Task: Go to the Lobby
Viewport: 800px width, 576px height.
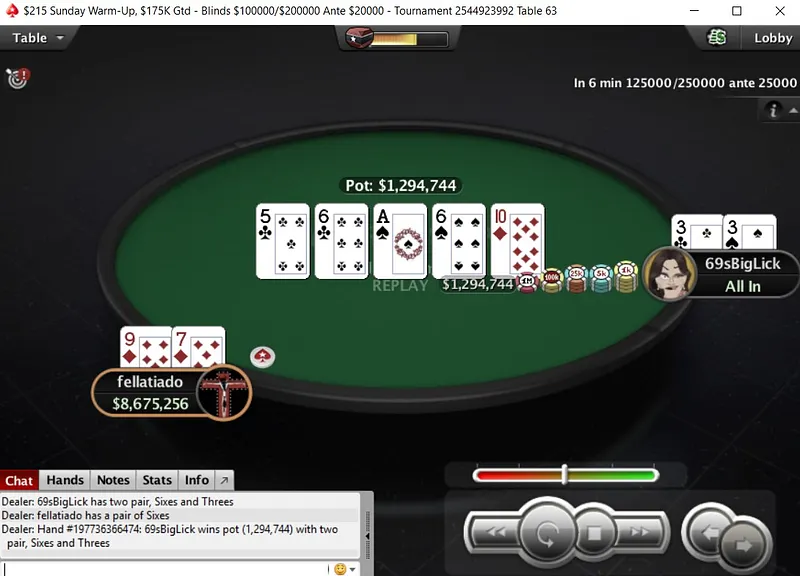Action: click(x=773, y=38)
